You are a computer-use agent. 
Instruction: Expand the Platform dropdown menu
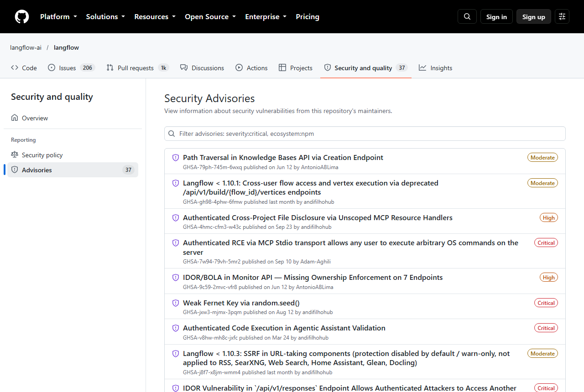(58, 16)
